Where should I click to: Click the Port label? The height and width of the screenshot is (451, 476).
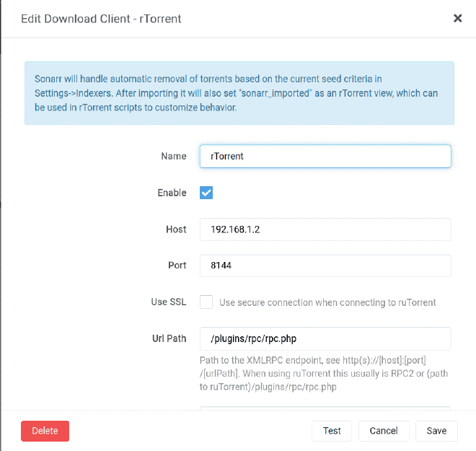[x=177, y=265]
